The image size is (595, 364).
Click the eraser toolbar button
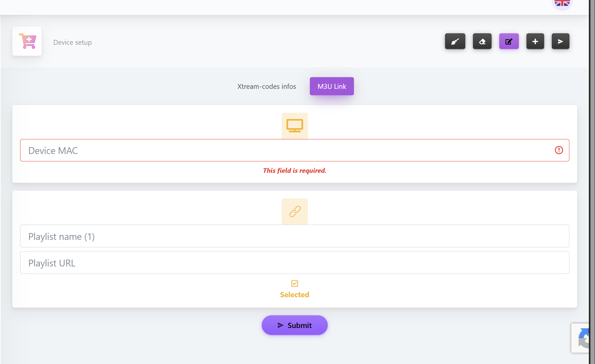click(482, 41)
